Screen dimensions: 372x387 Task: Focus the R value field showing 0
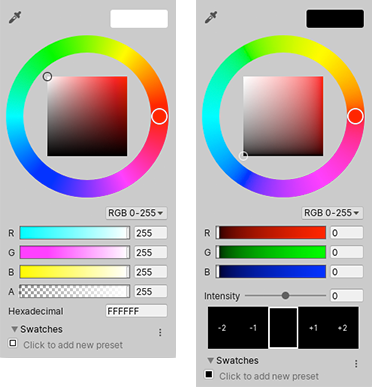347,233
